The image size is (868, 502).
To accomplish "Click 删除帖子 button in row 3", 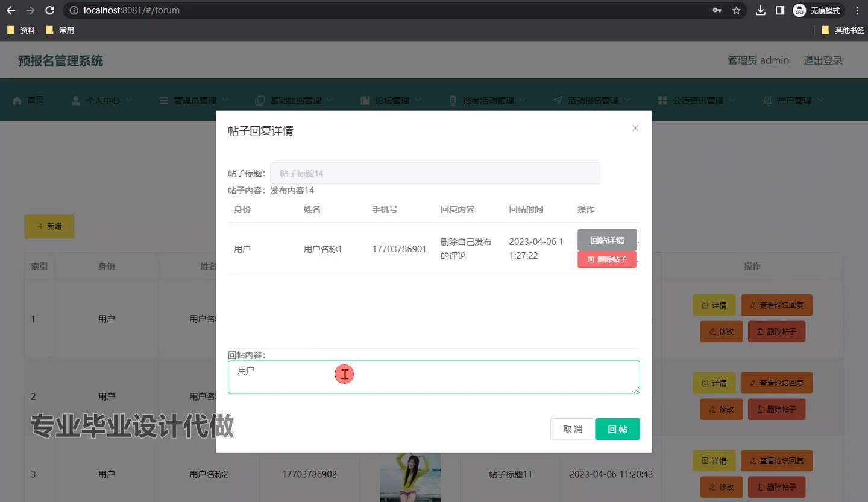I will (776, 487).
